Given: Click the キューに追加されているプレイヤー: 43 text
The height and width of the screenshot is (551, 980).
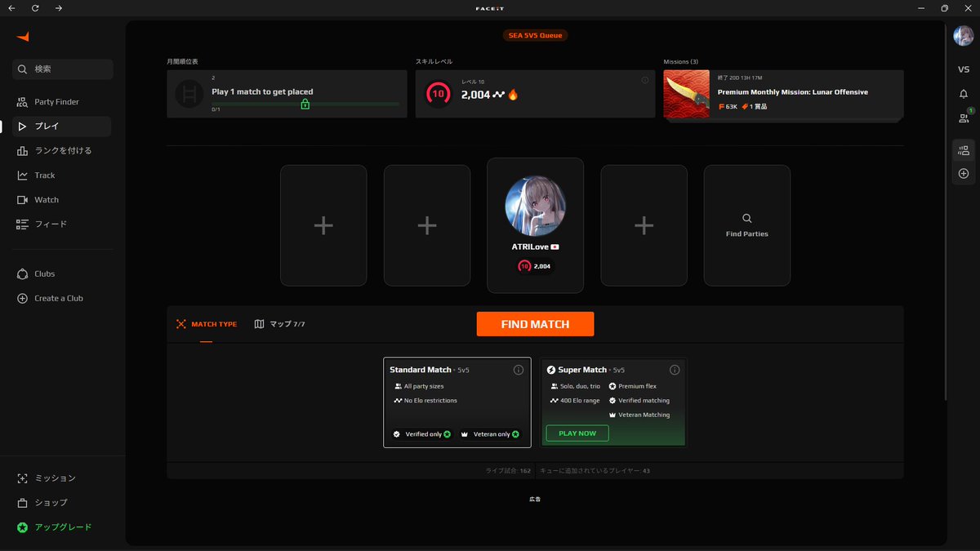Looking at the screenshot, I should pyautogui.click(x=595, y=471).
